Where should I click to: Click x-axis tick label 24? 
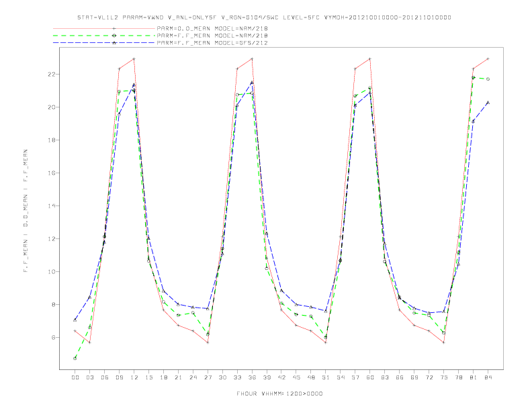tap(193, 377)
